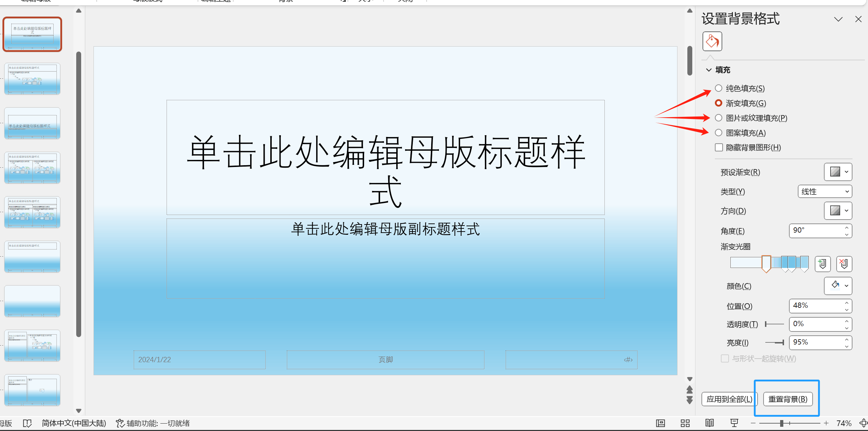Switch to Reading view icon
Viewport: 868px width, 431px height.
(710, 423)
